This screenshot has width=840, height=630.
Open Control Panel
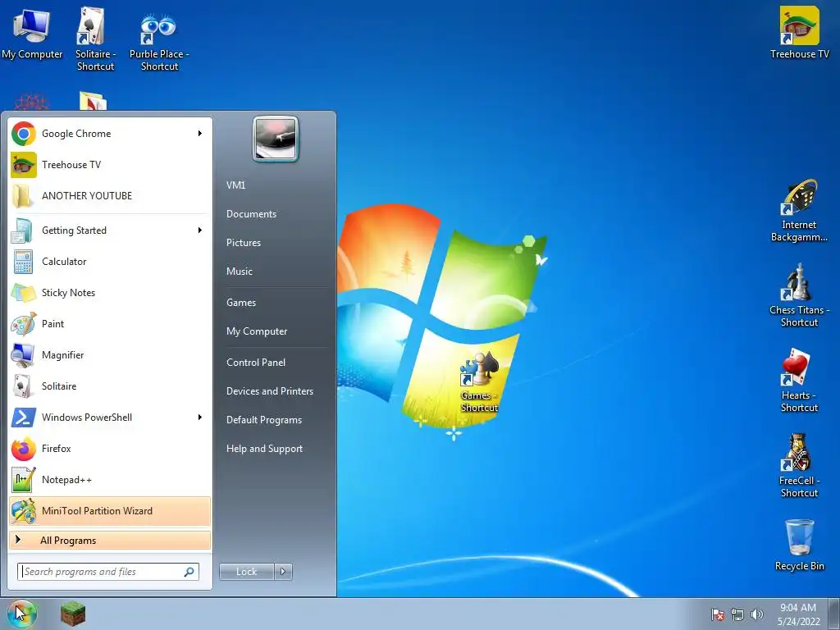(x=256, y=363)
